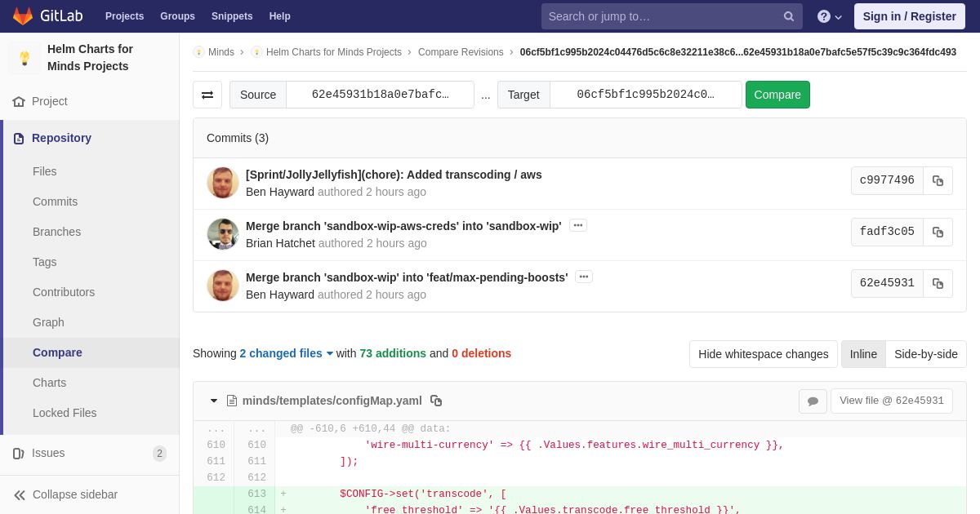Screen dimensions: 980x514
Task: Click the Minds breadcrumb avatar icon
Action: [x=198, y=52]
